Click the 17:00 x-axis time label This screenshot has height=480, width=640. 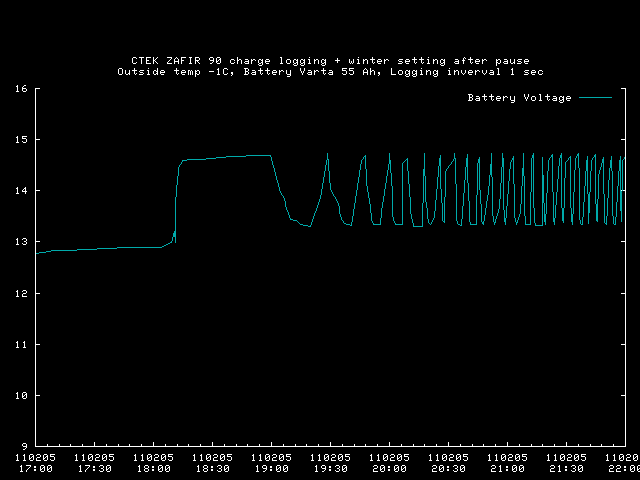(36, 468)
